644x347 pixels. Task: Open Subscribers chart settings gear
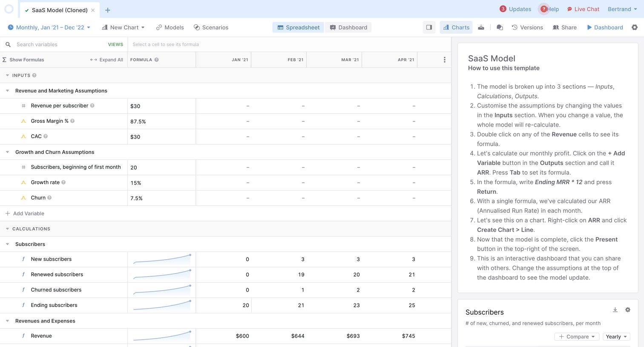[x=628, y=310]
